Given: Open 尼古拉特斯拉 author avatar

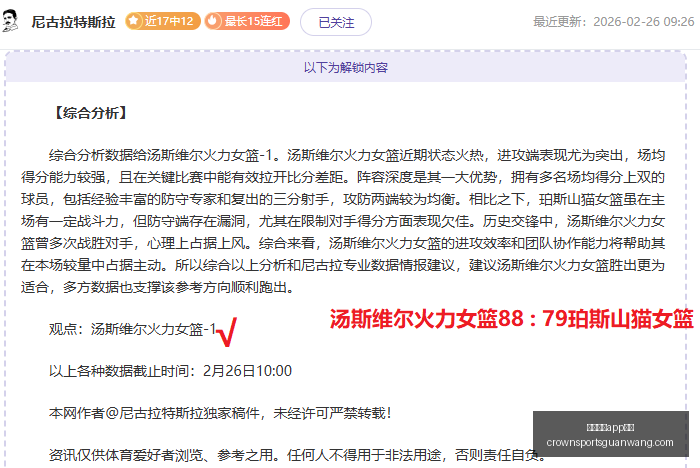Looking at the screenshot, I should click(x=10, y=21).
